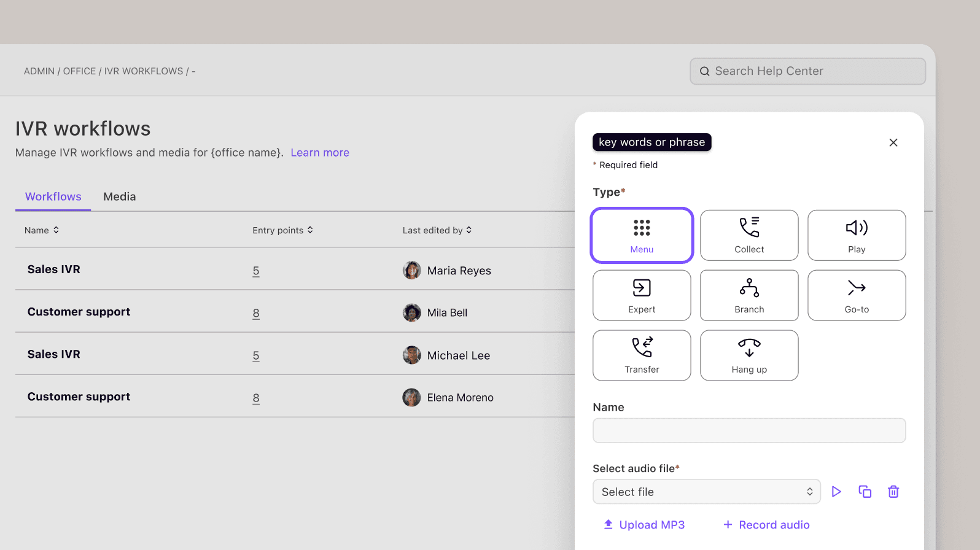Select the Expert step type
This screenshot has width=980, height=550.
642,295
